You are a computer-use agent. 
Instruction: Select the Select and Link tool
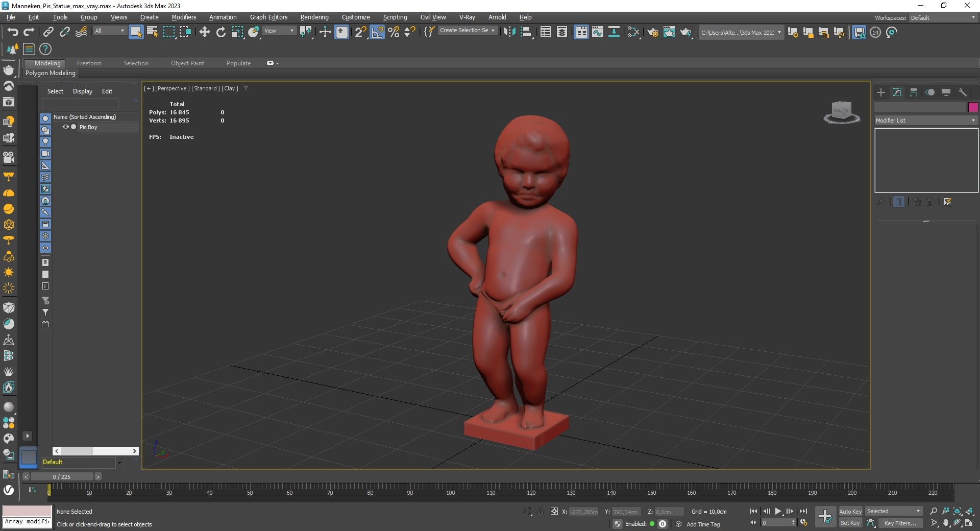tap(48, 32)
